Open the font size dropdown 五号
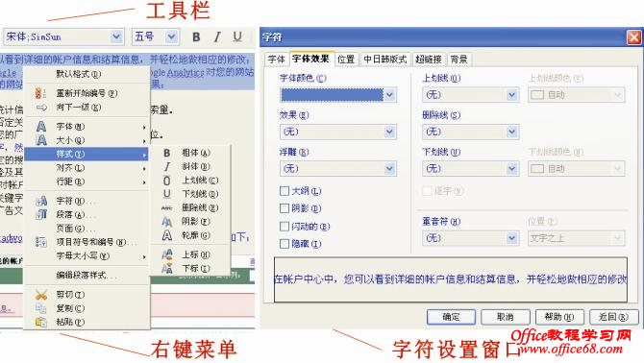 [171, 36]
